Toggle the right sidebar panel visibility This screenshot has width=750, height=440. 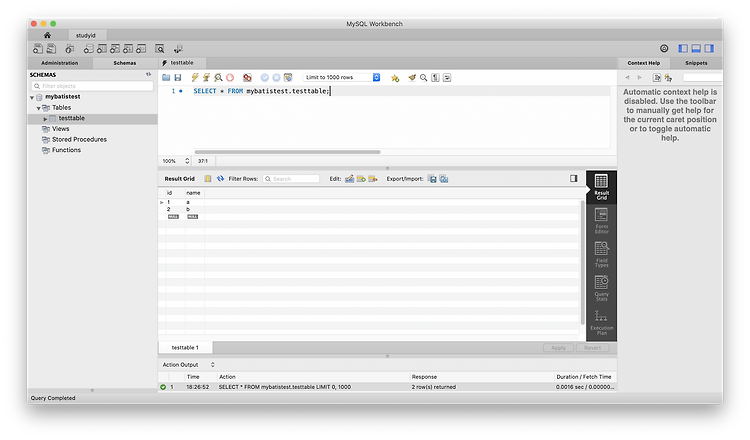pyautogui.click(x=709, y=48)
